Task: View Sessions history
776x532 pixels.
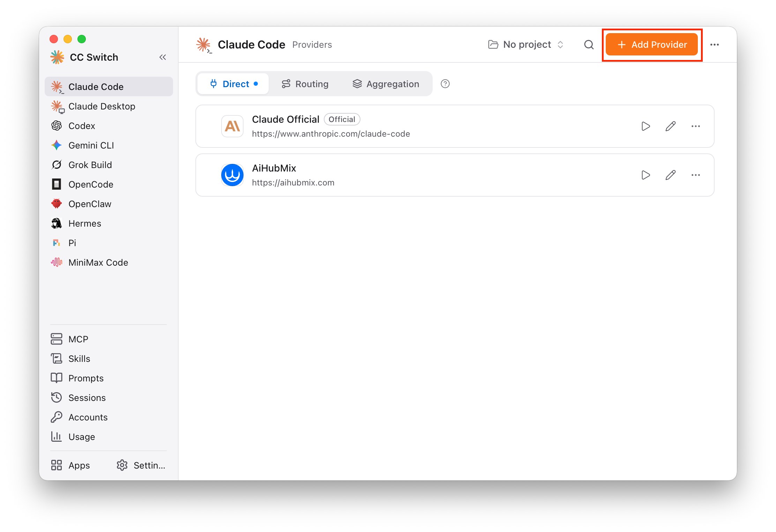Action: pyautogui.click(x=109, y=398)
